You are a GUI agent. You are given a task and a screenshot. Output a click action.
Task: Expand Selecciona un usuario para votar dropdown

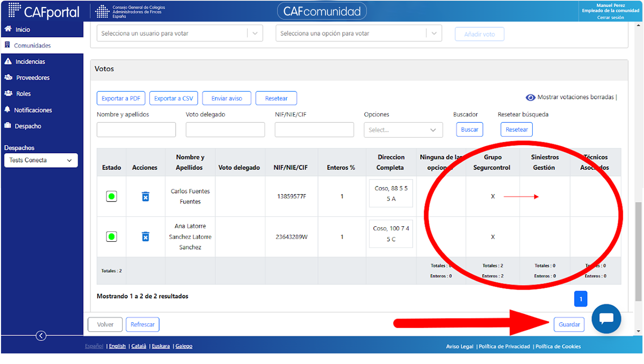point(180,34)
